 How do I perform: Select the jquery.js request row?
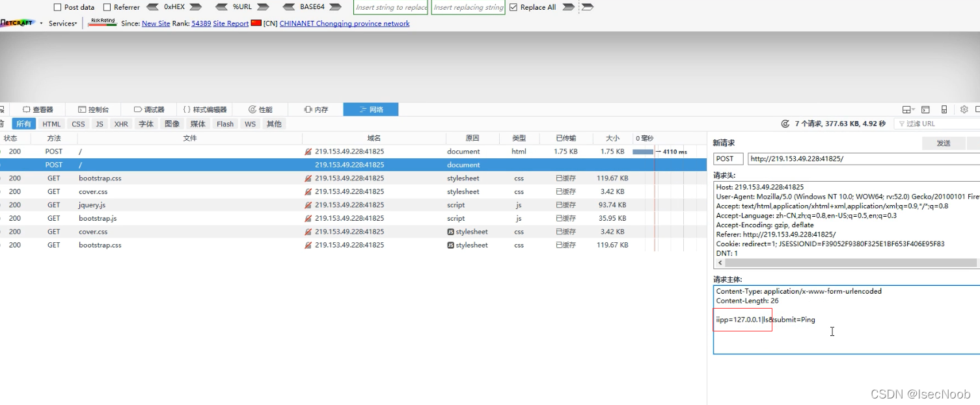(x=353, y=205)
